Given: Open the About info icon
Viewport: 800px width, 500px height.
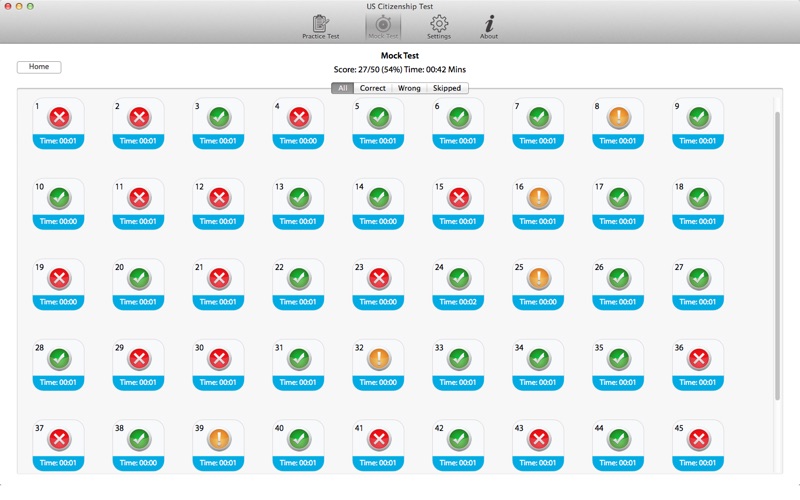Looking at the screenshot, I should tap(489, 27).
